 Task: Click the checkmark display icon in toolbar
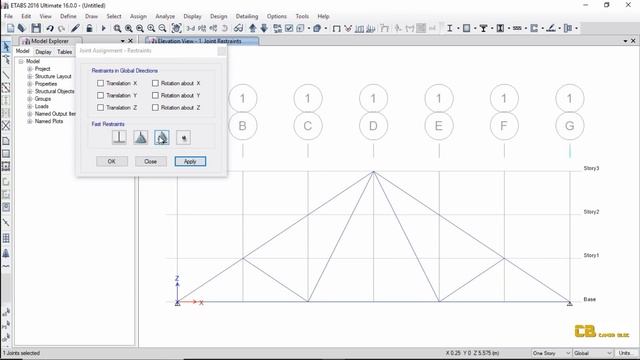click(x=289, y=28)
